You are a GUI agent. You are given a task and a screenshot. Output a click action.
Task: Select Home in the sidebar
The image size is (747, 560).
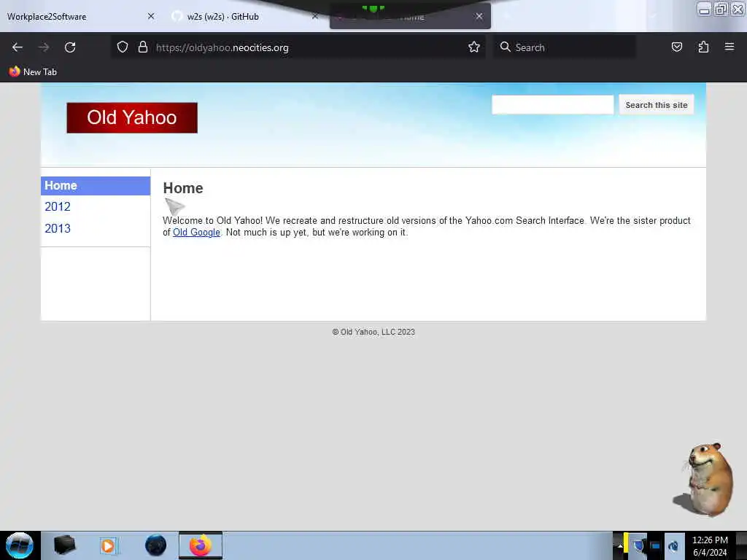[x=96, y=186]
